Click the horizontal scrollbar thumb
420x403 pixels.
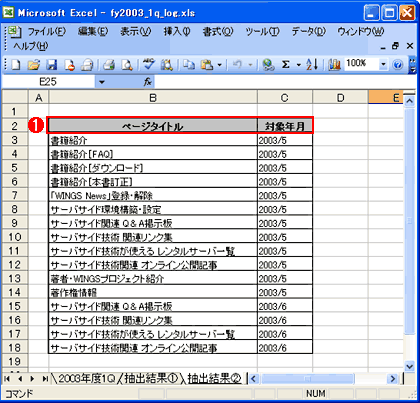coord(307,379)
